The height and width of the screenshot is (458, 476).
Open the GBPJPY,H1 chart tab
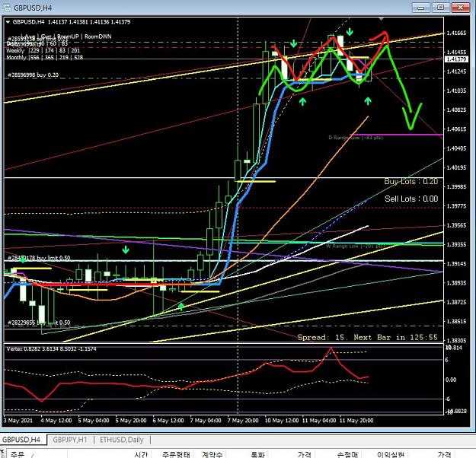point(70,440)
